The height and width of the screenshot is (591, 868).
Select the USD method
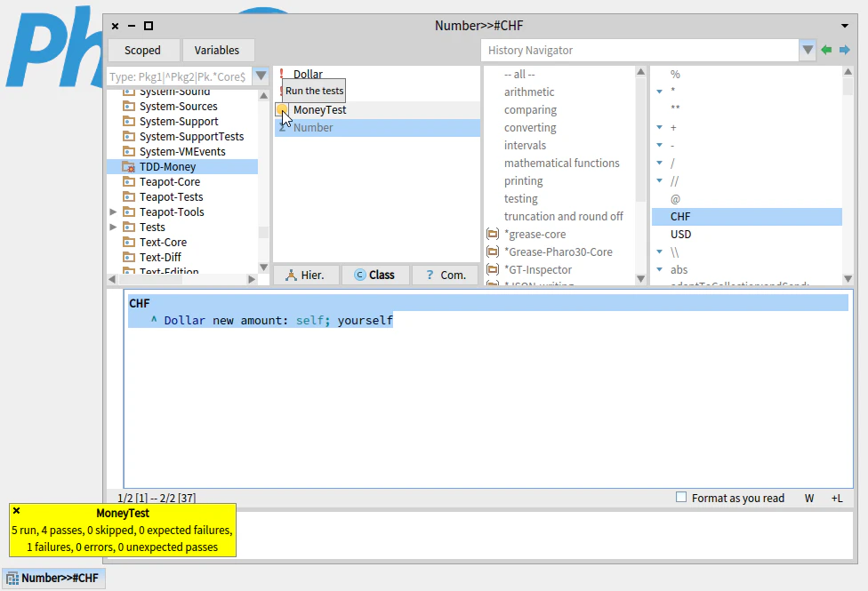[681, 234]
